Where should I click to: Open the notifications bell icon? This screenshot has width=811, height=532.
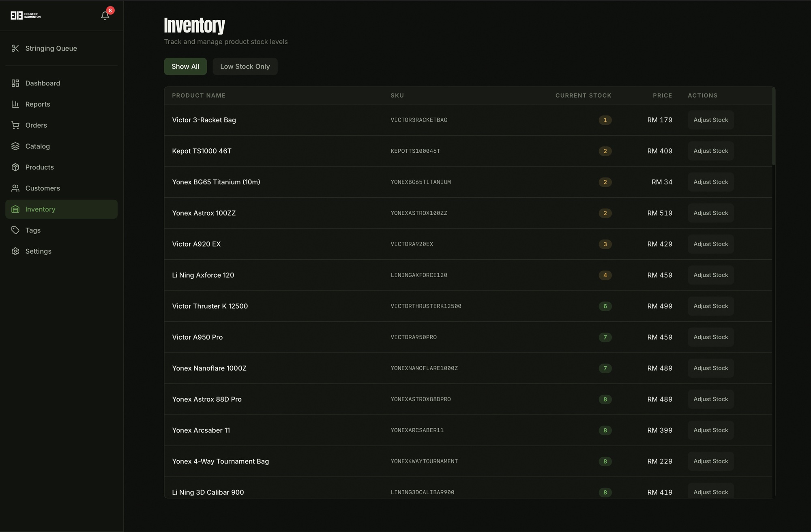105,15
